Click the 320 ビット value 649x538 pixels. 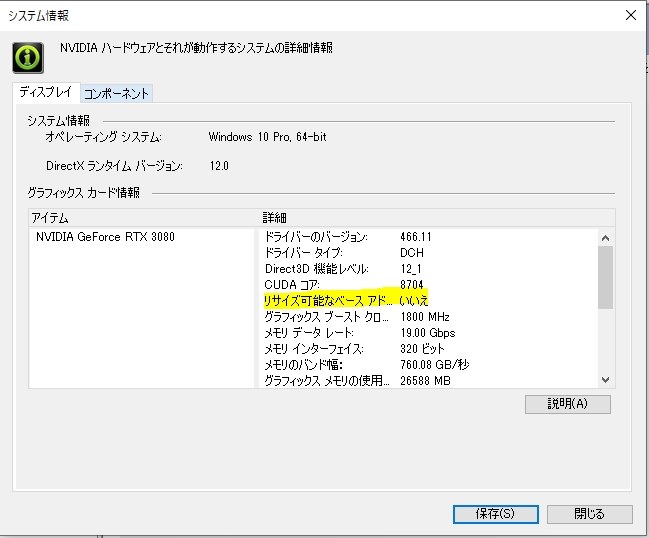click(422, 349)
